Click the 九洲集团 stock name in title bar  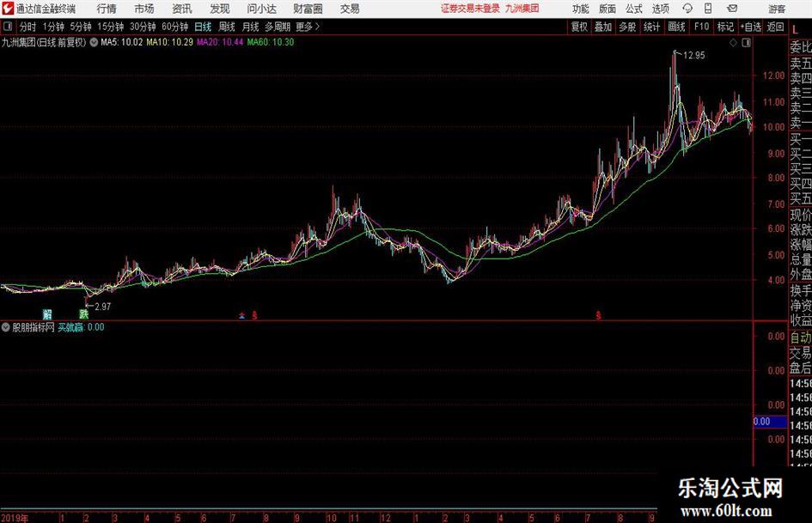(522, 9)
